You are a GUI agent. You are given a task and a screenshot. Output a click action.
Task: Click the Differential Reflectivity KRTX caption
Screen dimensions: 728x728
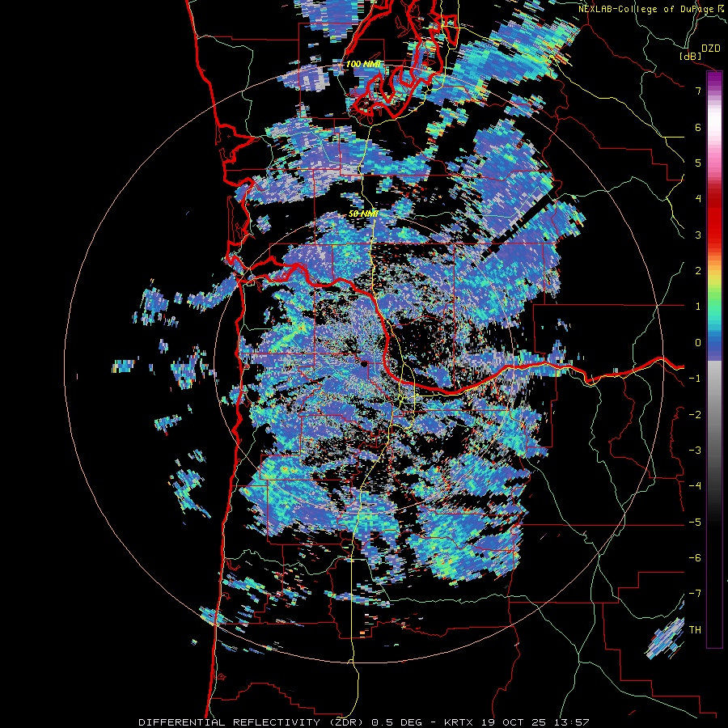(364, 722)
